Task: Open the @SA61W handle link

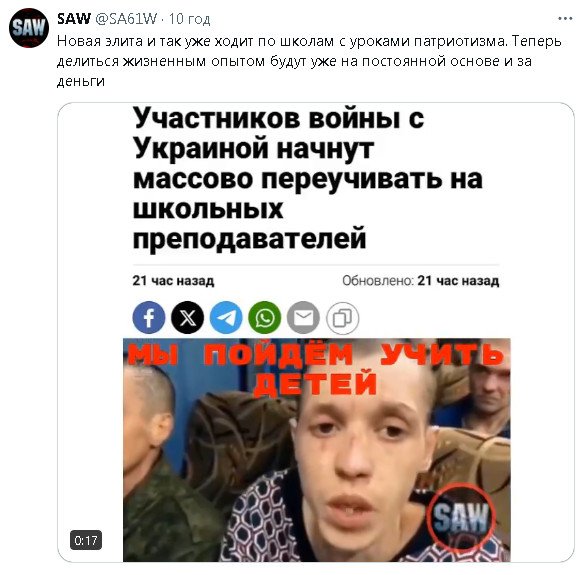Action: (126, 18)
